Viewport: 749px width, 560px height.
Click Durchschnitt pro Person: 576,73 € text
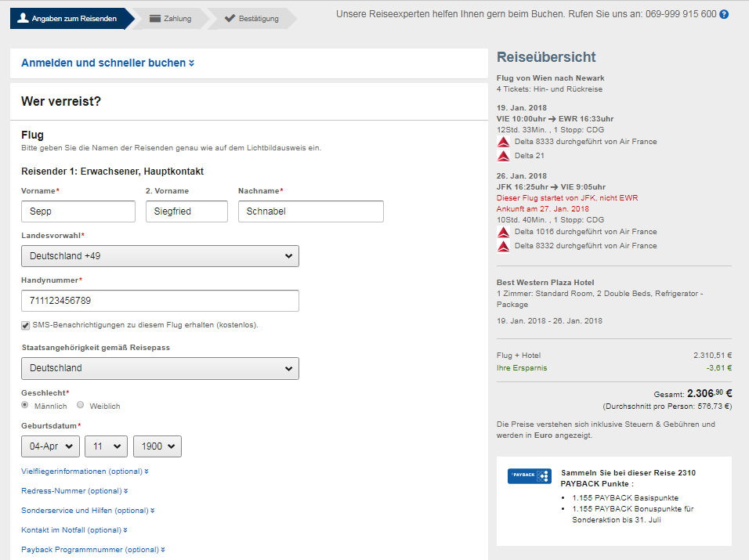pyautogui.click(x=668, y=406)
